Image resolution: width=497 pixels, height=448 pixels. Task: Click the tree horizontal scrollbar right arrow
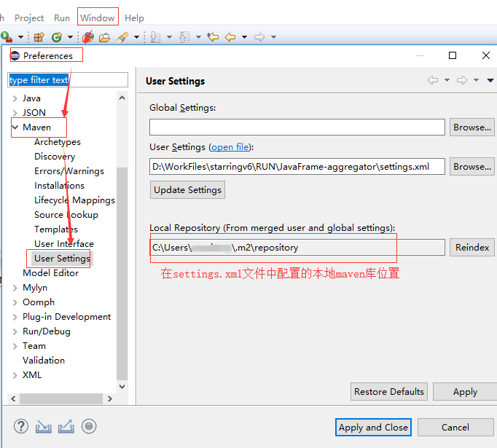tap(110, 398)
